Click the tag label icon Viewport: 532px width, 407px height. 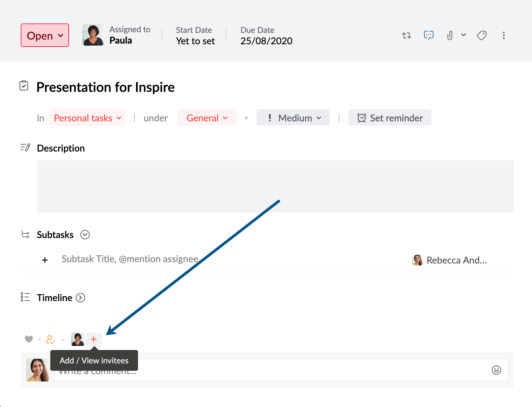(482, 36)
